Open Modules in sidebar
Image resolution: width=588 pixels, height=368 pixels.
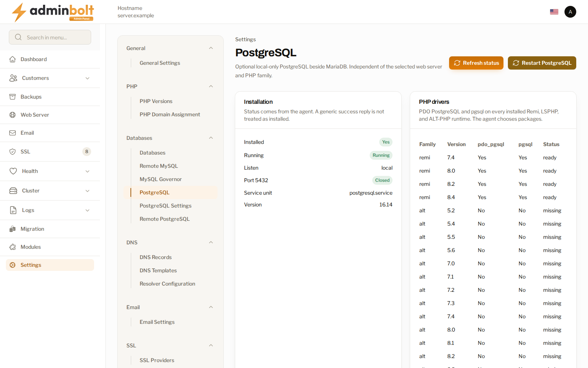point(50,247)
